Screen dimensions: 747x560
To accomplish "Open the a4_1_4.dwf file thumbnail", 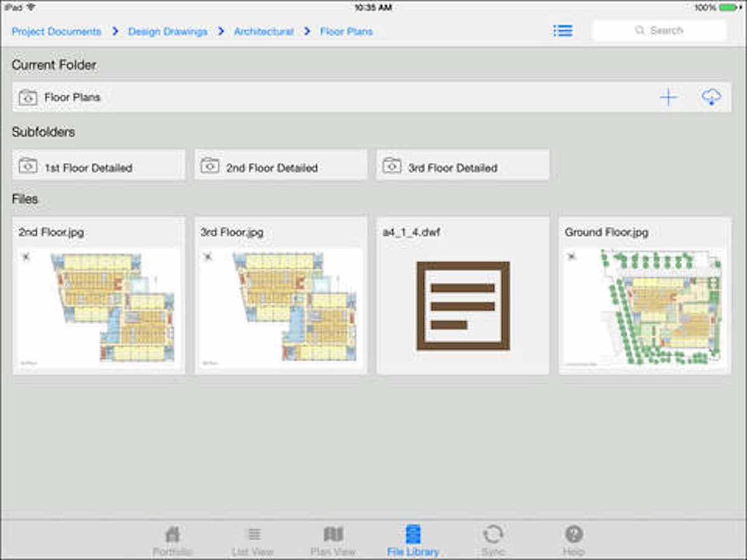I will tap(463, 305).
